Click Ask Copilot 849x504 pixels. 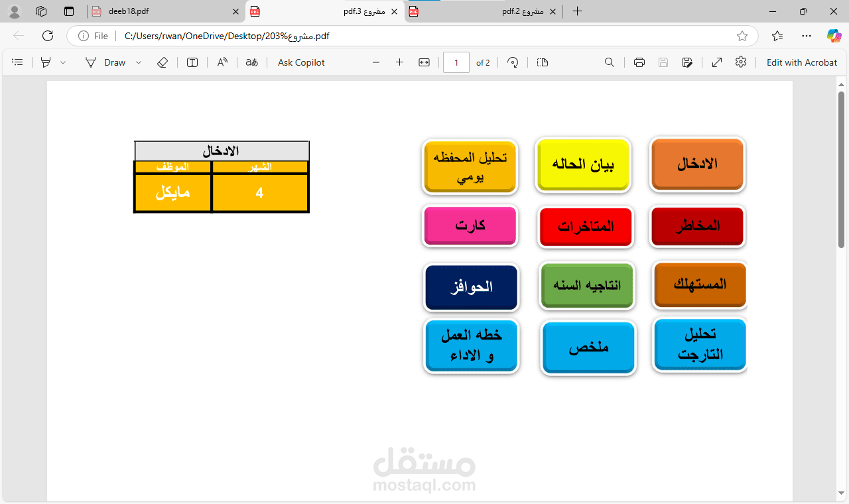click(x=301, y=62)
